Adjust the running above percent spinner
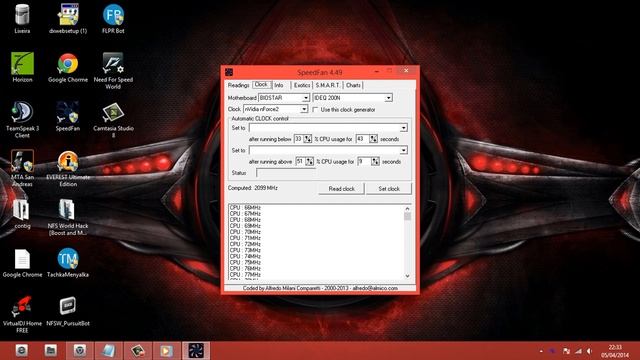This screenshot has width=640, height=360. point(309,162)
